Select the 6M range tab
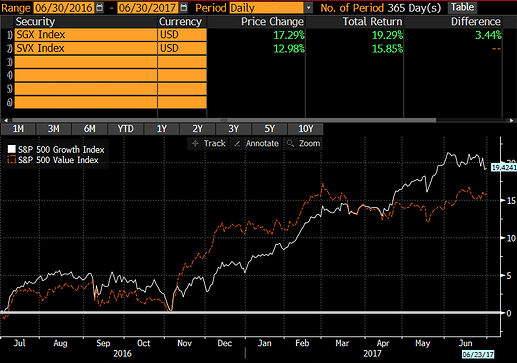Screen dimensions: 517x363 [x=89, y=129]
